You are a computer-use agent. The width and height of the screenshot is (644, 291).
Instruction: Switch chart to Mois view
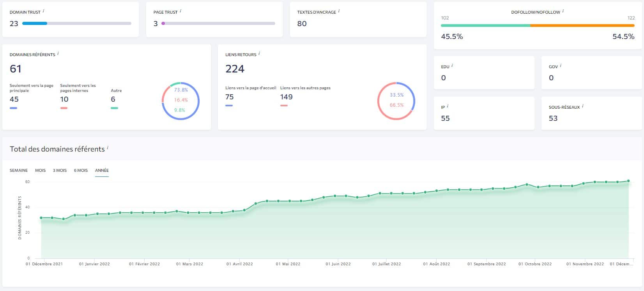click(40, 170)
